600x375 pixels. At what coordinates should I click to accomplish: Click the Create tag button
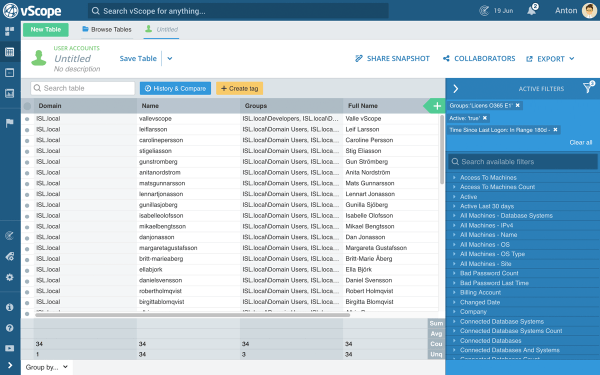pos(240,88)
